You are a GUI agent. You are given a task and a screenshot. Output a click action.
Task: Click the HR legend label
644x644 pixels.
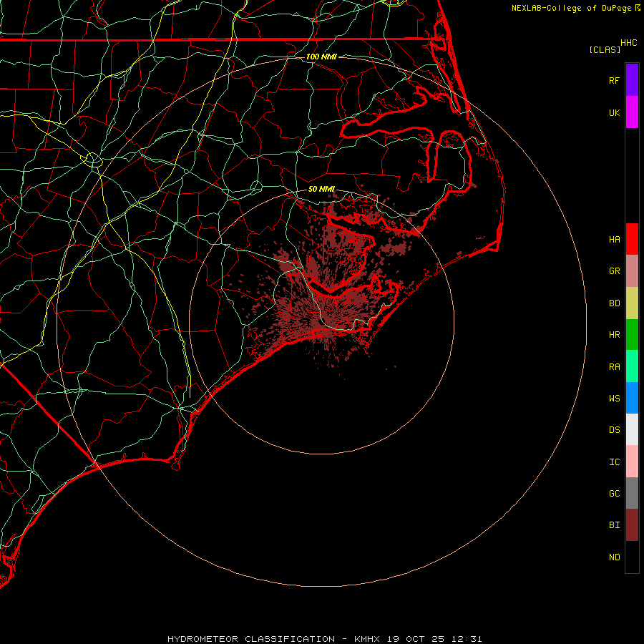[614, 335]
